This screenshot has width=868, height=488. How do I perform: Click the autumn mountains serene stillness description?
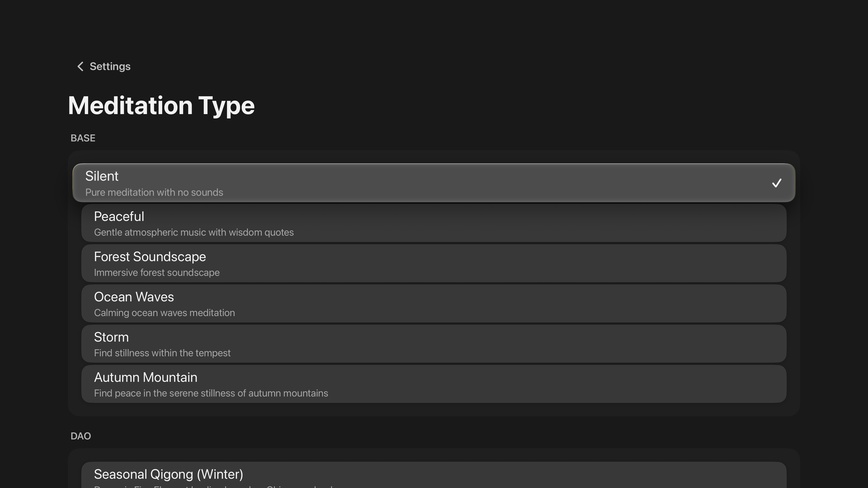tap(211, 393)
